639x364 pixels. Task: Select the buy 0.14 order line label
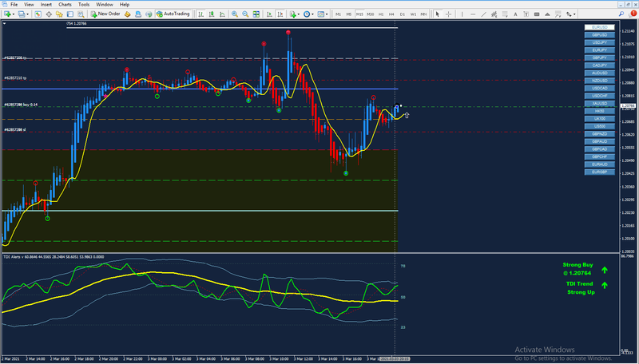click(x=21, y=105)
